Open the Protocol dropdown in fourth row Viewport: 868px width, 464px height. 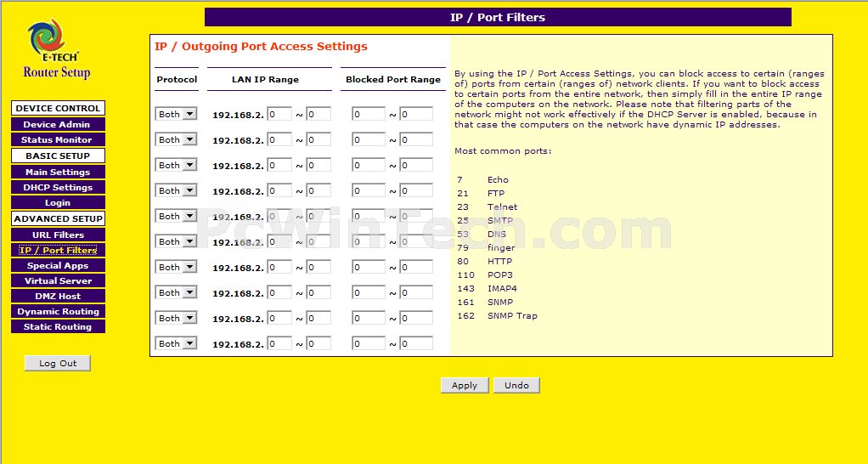coord(176,190)
